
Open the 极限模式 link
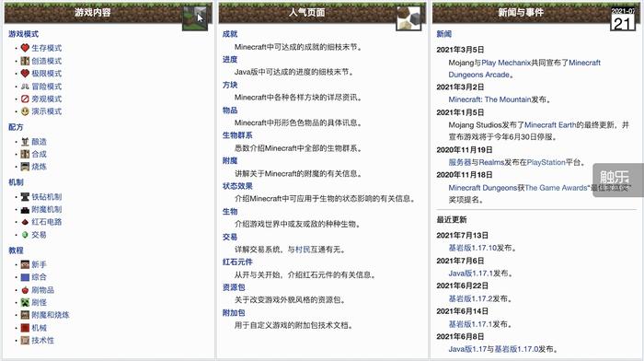(x=46, y=74)
